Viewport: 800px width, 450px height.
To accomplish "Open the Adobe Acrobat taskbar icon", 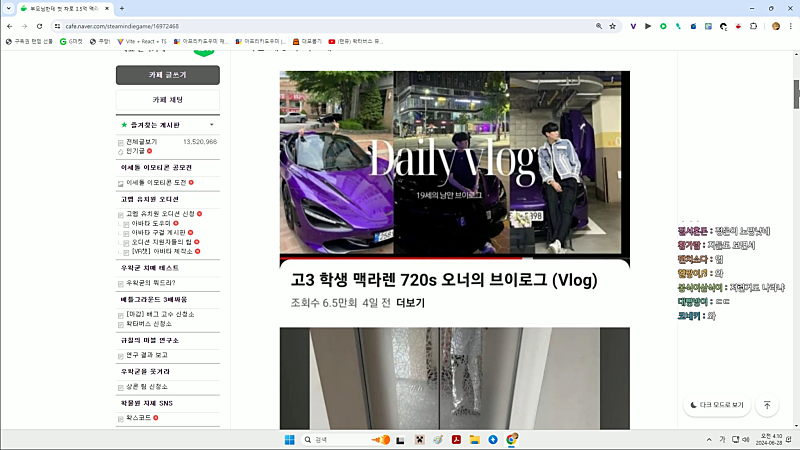I will (456, 440).
